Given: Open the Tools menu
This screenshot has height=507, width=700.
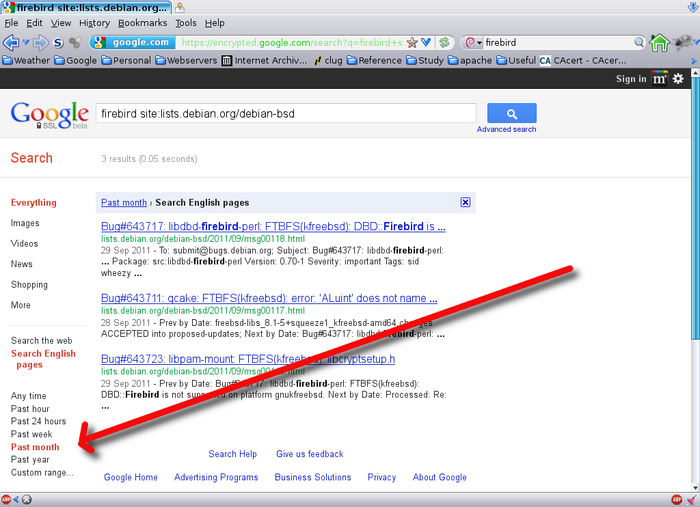Looking at the screenshot, I should (186, 23).
